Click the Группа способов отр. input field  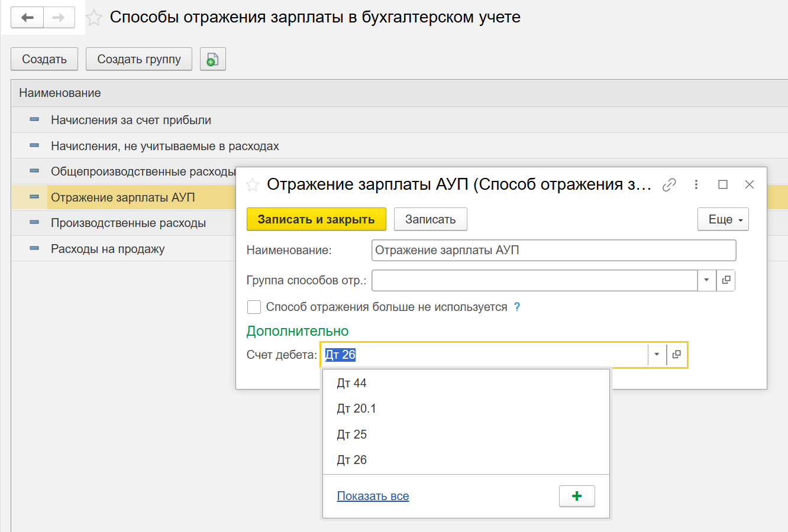(535, 280)
